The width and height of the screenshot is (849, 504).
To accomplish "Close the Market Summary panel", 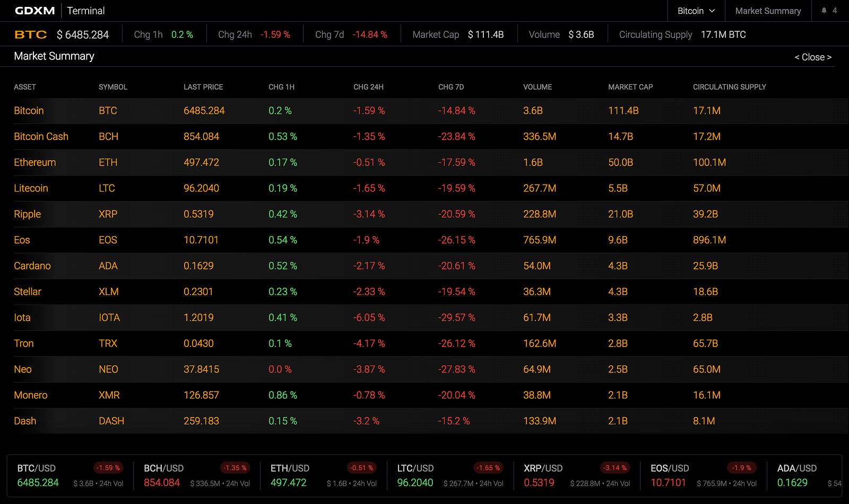I will (x=813, y=57).
